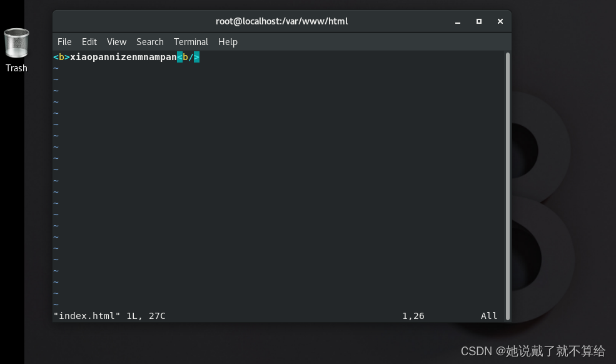
Task: Click the 1L, 27C file size info
Action: (x=146, y=315)
